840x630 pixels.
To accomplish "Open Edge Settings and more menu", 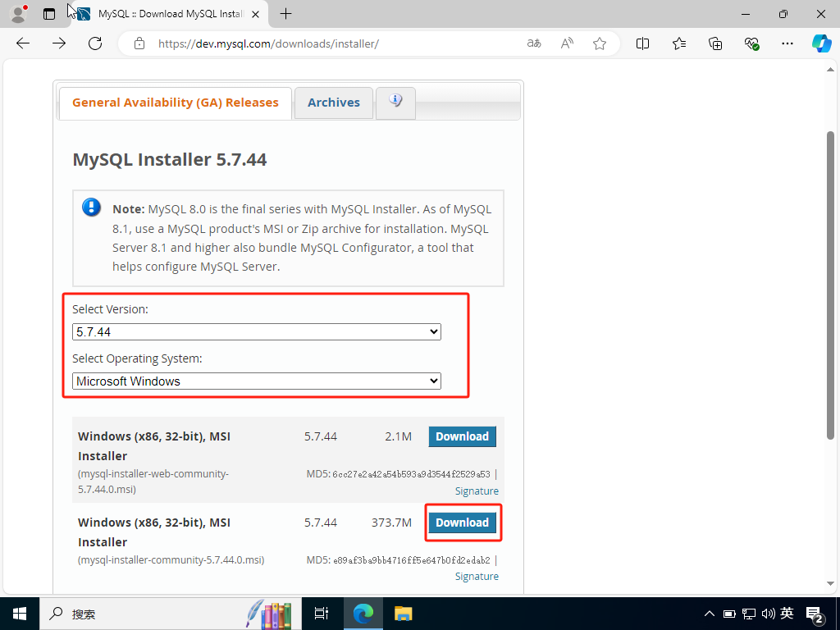I will 787,43.
